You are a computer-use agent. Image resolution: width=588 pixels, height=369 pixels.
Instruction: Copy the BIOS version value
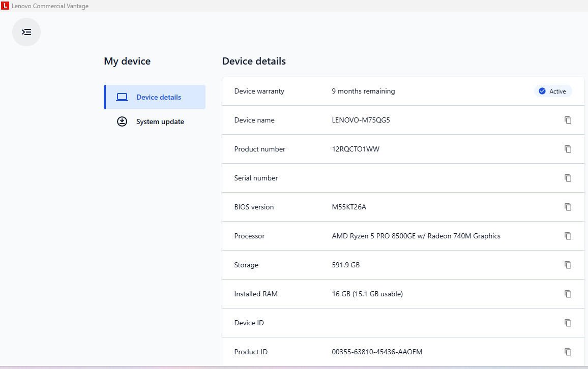coord(568,207)
